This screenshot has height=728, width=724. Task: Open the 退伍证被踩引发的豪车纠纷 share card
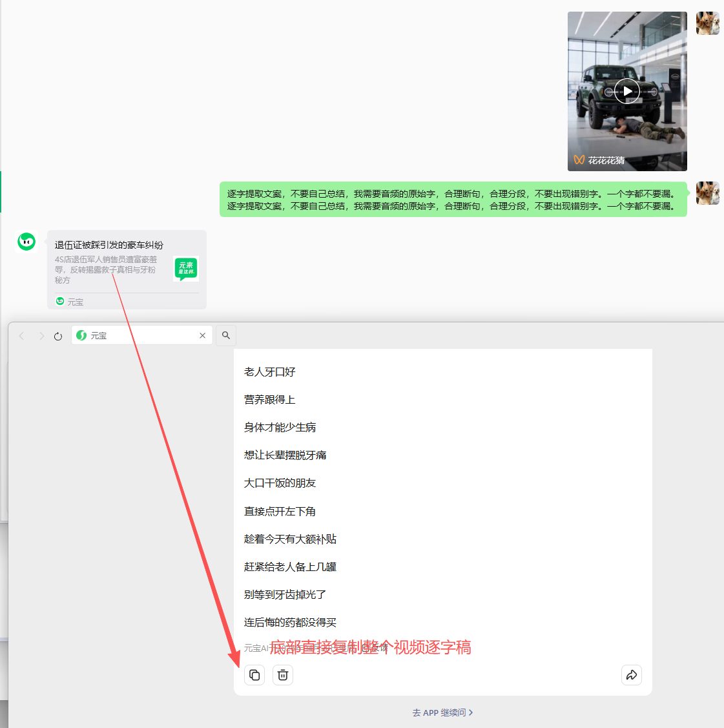[x=127, y=269]
